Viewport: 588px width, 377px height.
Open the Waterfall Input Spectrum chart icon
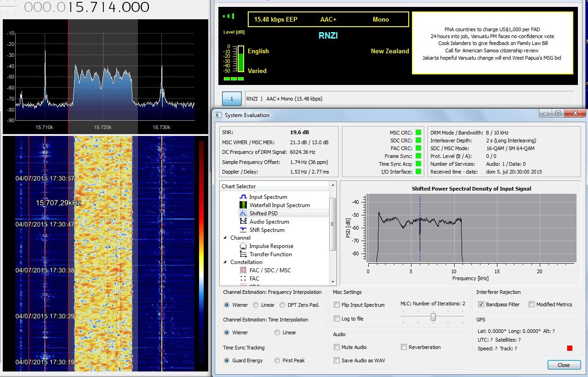tap(243, 205)
